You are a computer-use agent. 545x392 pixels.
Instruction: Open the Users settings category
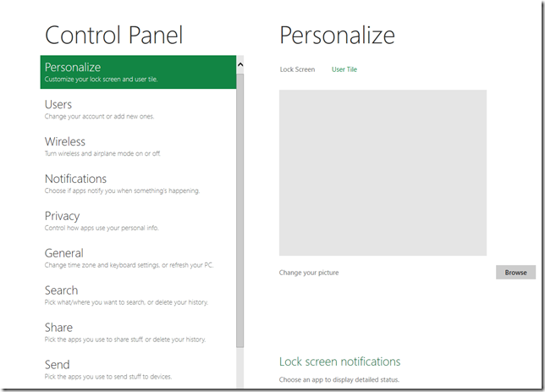coord(138,109)
